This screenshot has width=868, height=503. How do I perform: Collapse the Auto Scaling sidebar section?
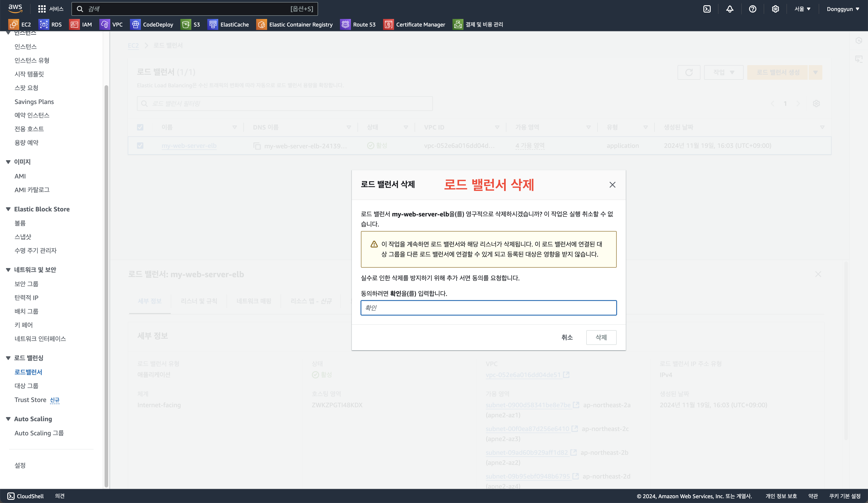pos(8,419)
